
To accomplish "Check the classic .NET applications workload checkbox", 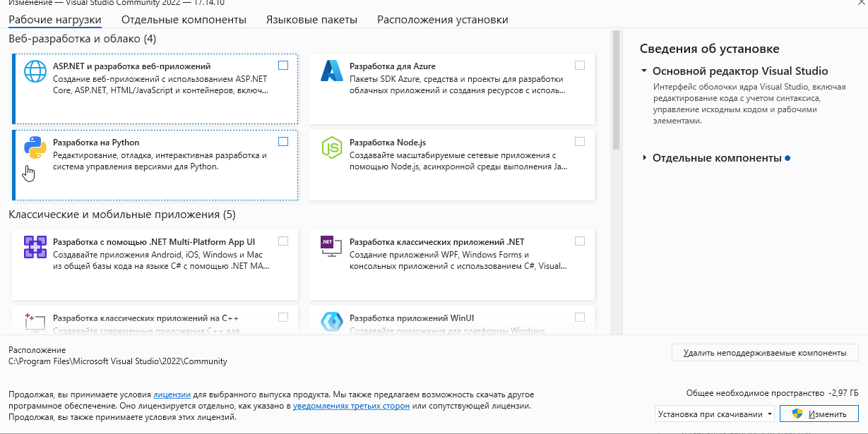I will tap(580, 241).
